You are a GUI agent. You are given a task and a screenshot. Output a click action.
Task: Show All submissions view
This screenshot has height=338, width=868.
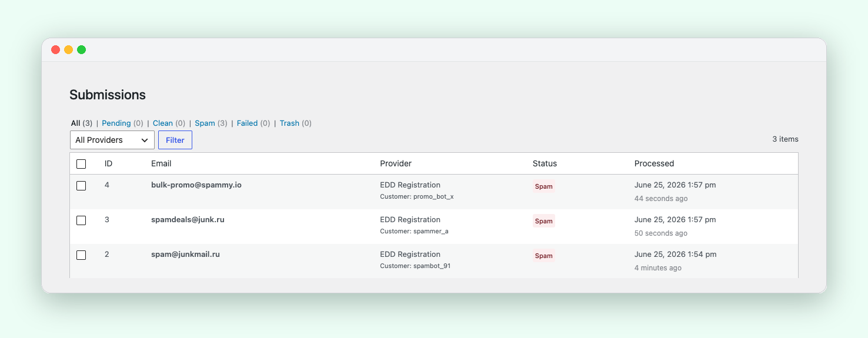[x=75, y=123]
